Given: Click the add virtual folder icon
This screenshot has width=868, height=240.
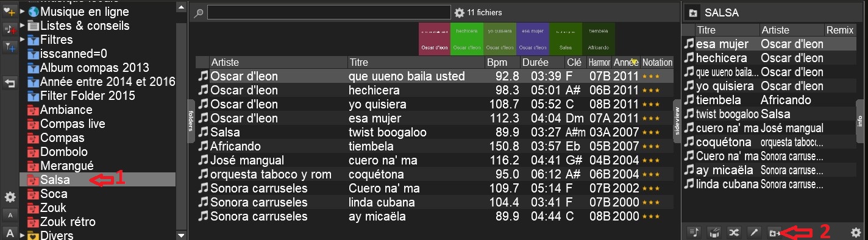Looking at the screenshot, I should pyautogui.click(x=9, y=29).
